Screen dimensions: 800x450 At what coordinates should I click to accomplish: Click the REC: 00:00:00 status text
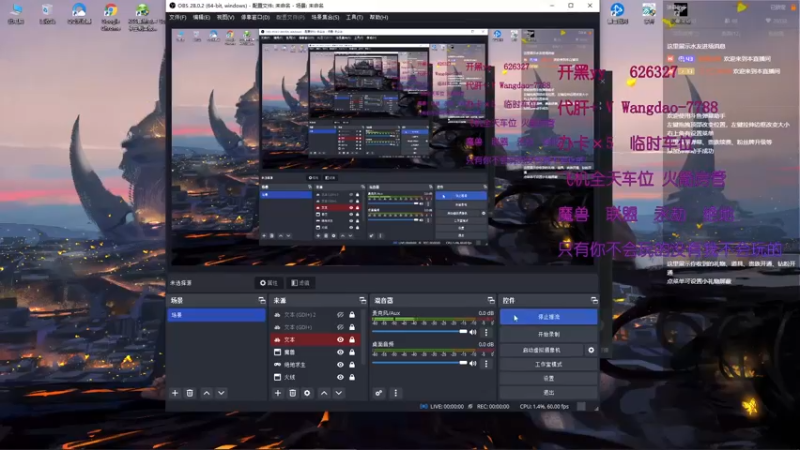[x=493, y=407]
